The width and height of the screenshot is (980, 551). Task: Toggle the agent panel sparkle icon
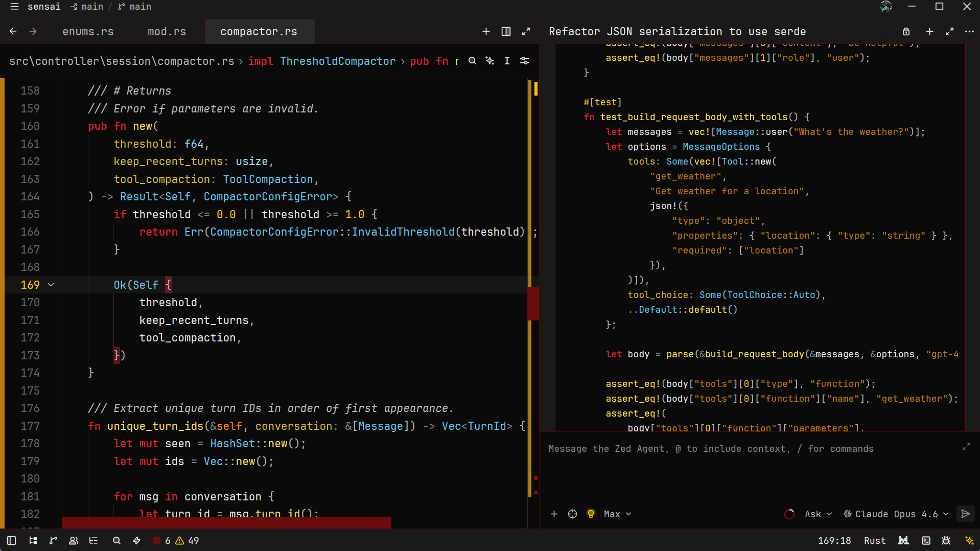point(969,541)
